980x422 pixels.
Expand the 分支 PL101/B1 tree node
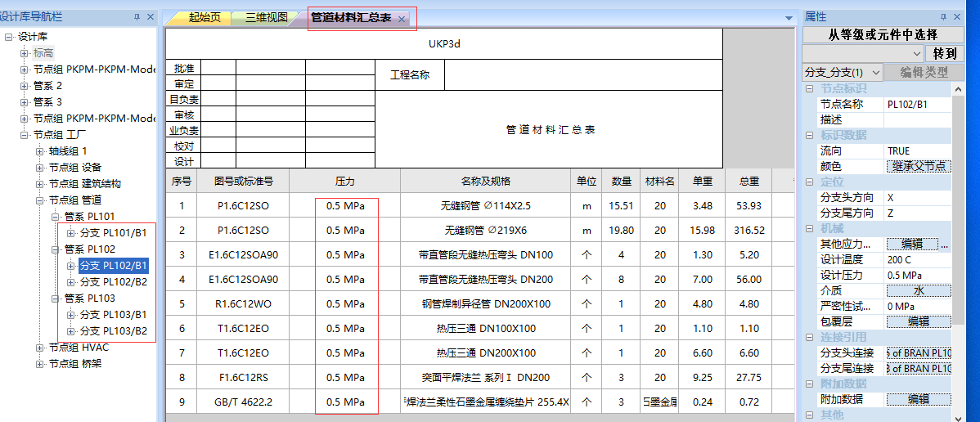point(71,233)
